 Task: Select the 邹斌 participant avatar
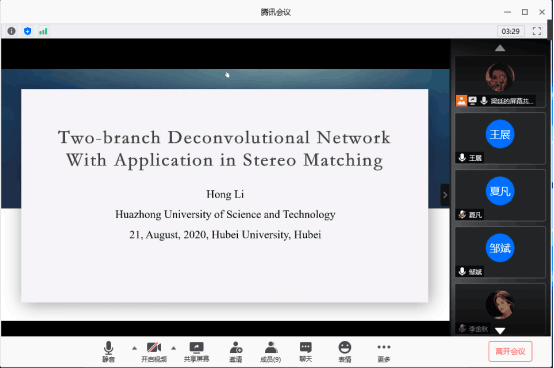coord(500,248)
